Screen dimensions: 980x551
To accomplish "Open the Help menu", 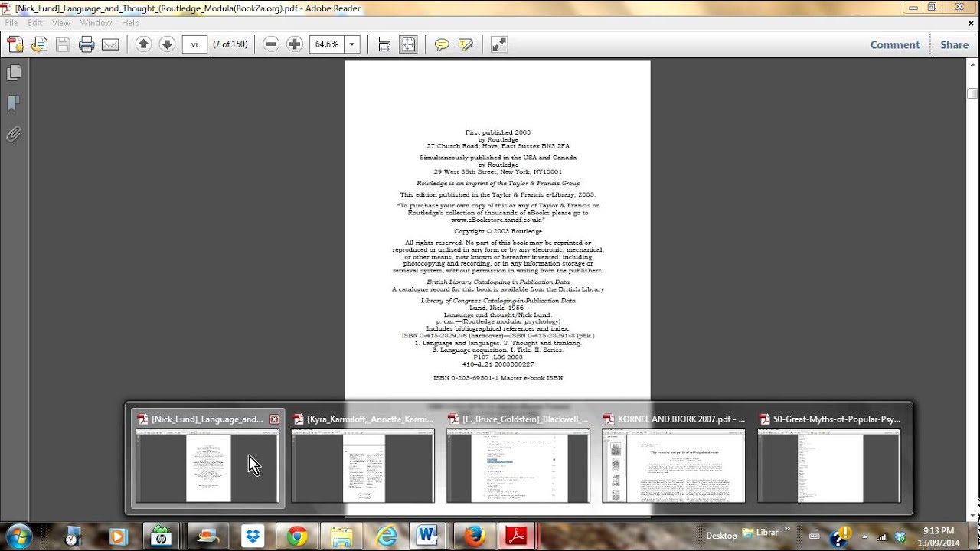I will coord(130,23).
